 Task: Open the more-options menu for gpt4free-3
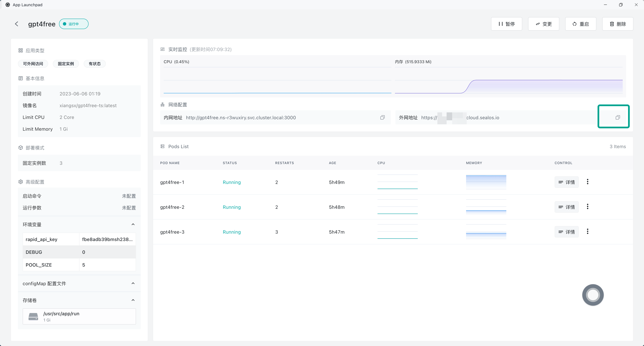click(587, 231)
